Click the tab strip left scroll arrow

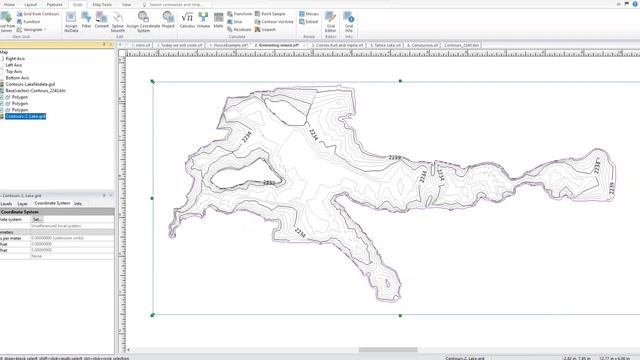[120, 45]
